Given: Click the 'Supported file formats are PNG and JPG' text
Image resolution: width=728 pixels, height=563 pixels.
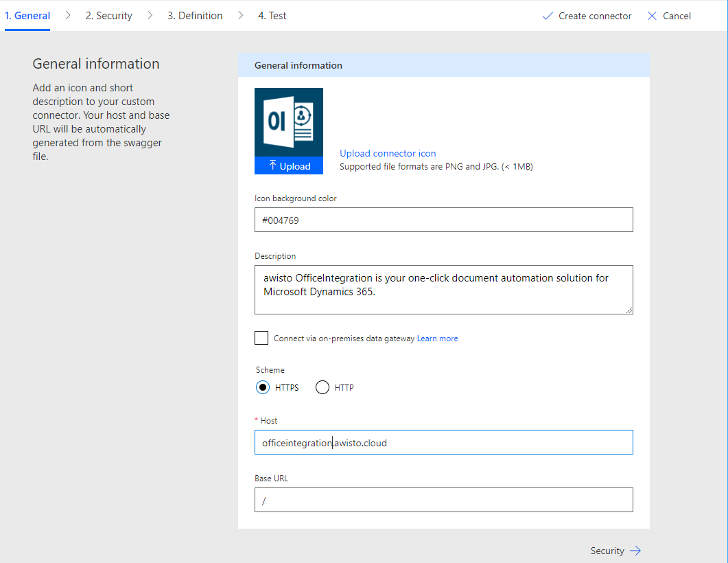Looking at the screenshot, I should click(436, 166).
